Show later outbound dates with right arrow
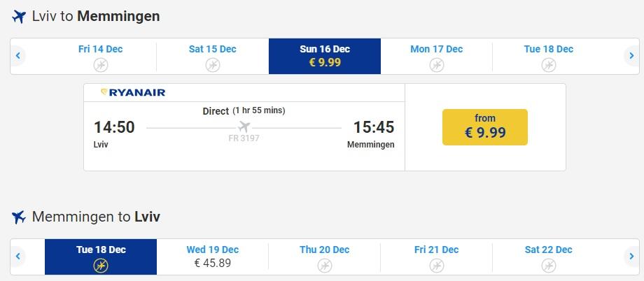Screen dimensions: 644x281 631,55
